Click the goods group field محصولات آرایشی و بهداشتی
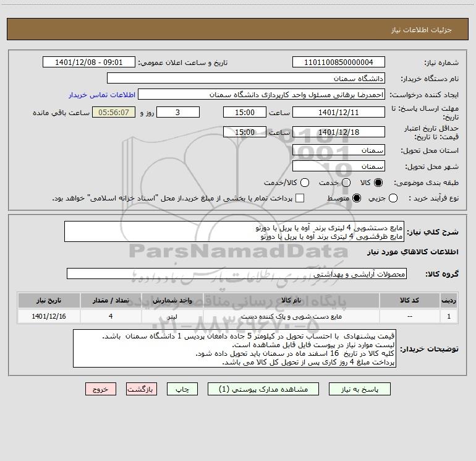This screenshot has height=461, width=476. tap(237, 274)
